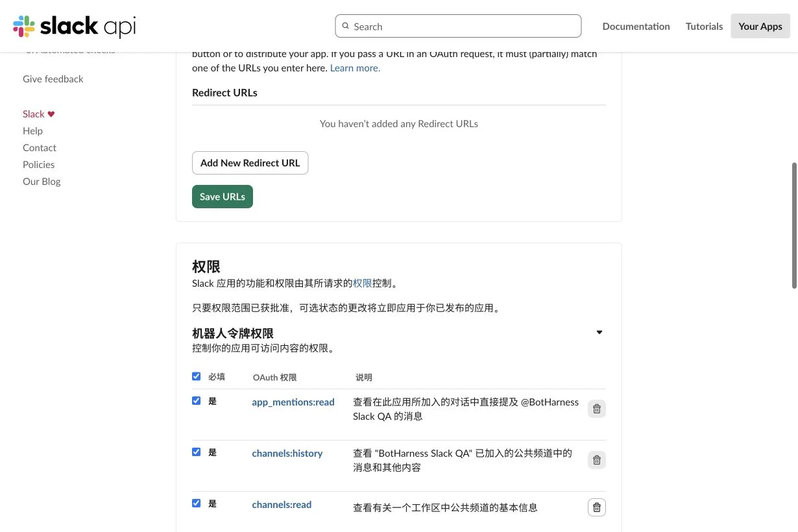Click the search magnifier icon
Screen dimensions: 798x532
coord(346,26)
